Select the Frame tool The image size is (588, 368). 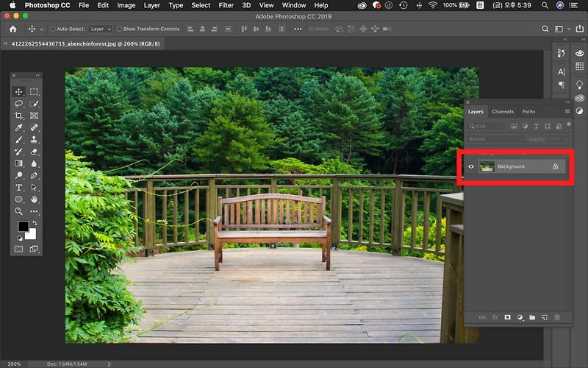pyautogui.click(x=34, y=116)
